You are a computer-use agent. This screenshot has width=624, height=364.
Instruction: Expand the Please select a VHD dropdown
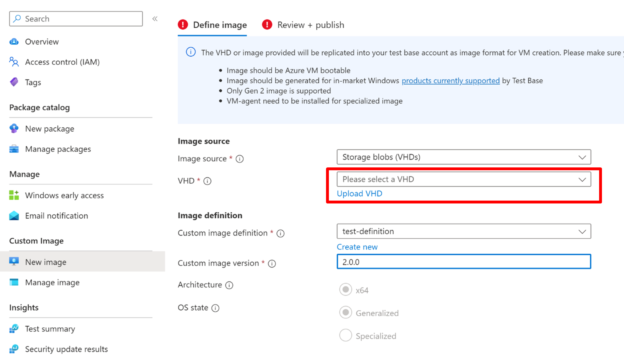(464, 179)
